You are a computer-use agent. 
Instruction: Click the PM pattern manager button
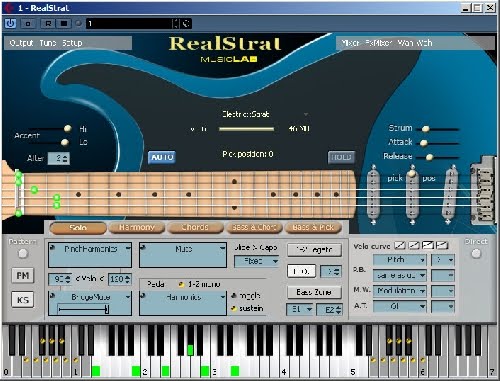click(x=23, y=276)
